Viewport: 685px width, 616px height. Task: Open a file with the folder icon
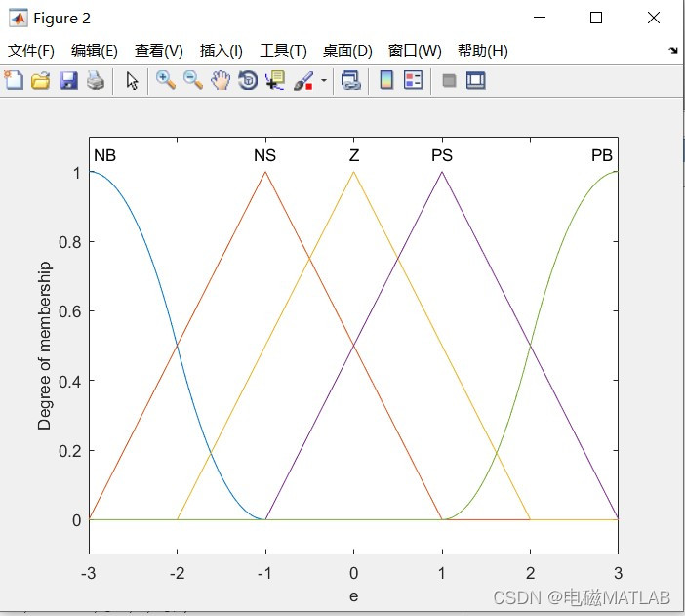[x=41, y=81]
